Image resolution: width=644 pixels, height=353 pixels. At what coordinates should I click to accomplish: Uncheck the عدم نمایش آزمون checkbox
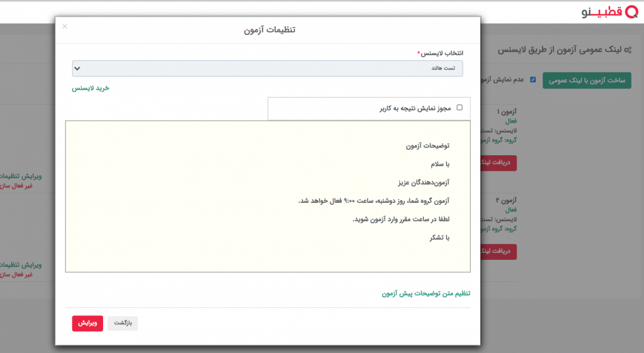[x=533, y=80]
